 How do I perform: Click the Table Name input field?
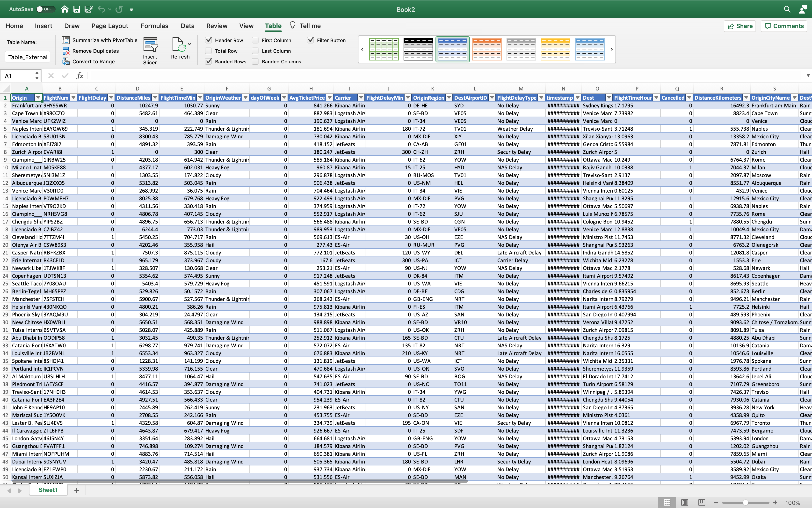click(x=28, y=57)
